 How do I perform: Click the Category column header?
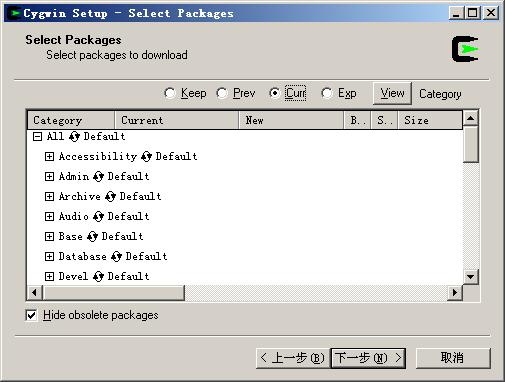point(71,120)
